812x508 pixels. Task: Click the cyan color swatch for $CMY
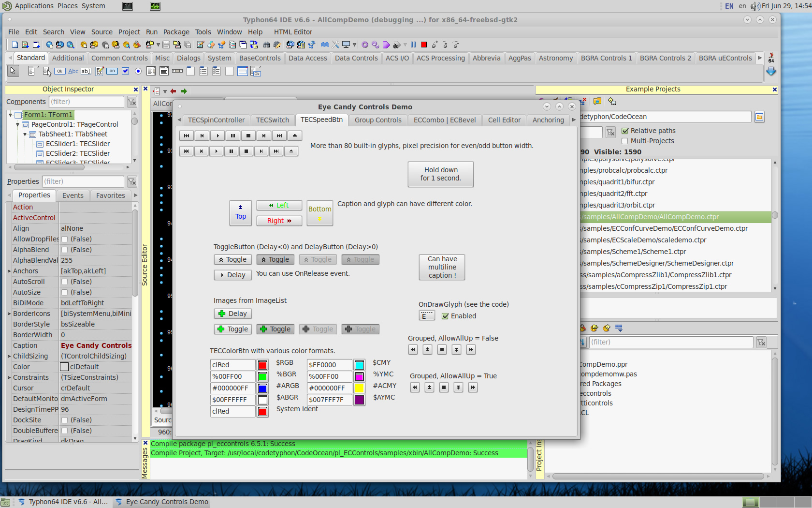(x=359, y=365)
